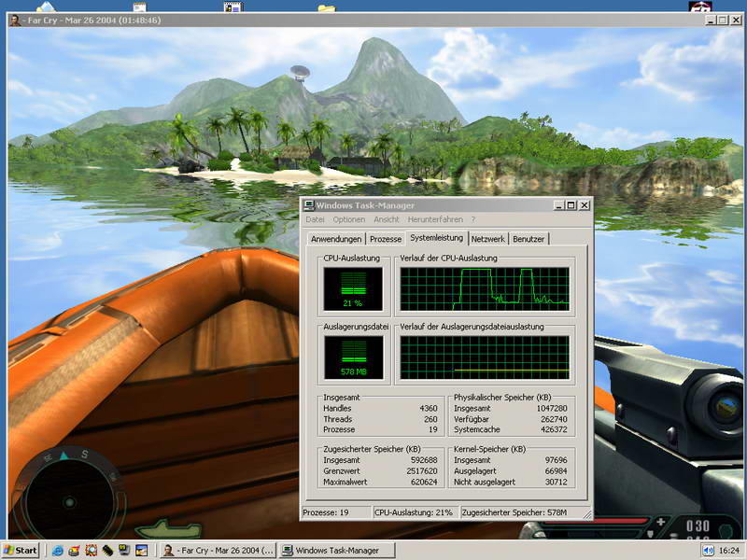
Task: Click the boat silhouette HUD icon in Far Cry
Action: [x=168, y=529]
